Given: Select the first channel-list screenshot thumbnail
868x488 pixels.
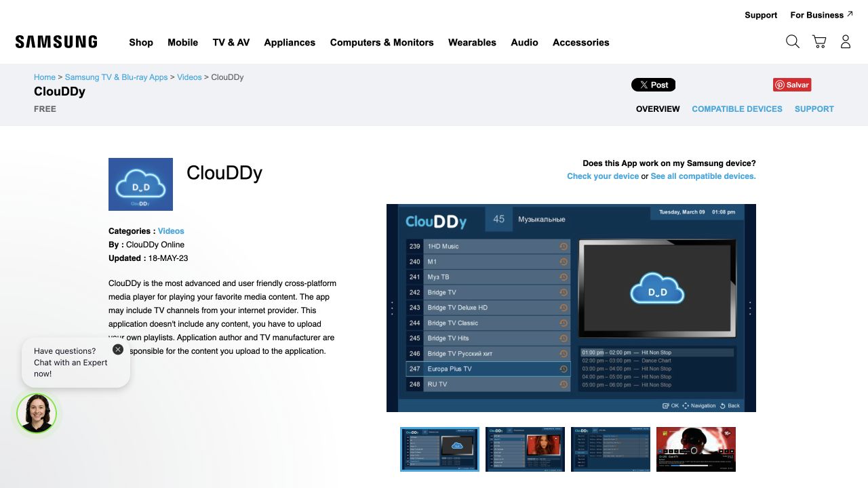Looking at the screenshot, I should 439,449.
